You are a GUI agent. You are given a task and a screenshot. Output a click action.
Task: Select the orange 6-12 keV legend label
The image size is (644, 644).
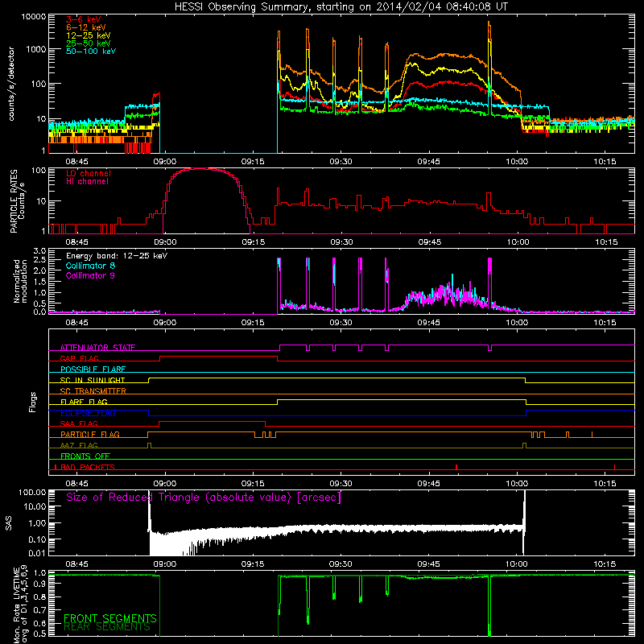tap(85, 27)
